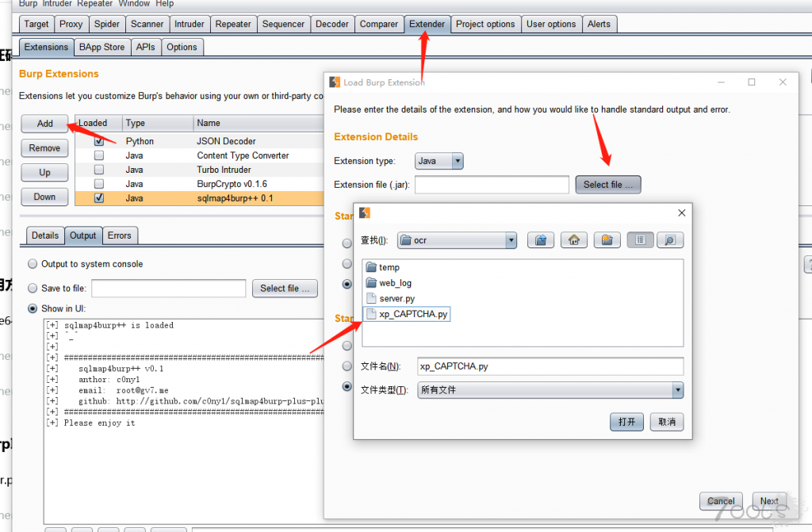This screenshot has height=532, width=812.
Task: Open the APIs sub-tab
Action: (146, 47)
